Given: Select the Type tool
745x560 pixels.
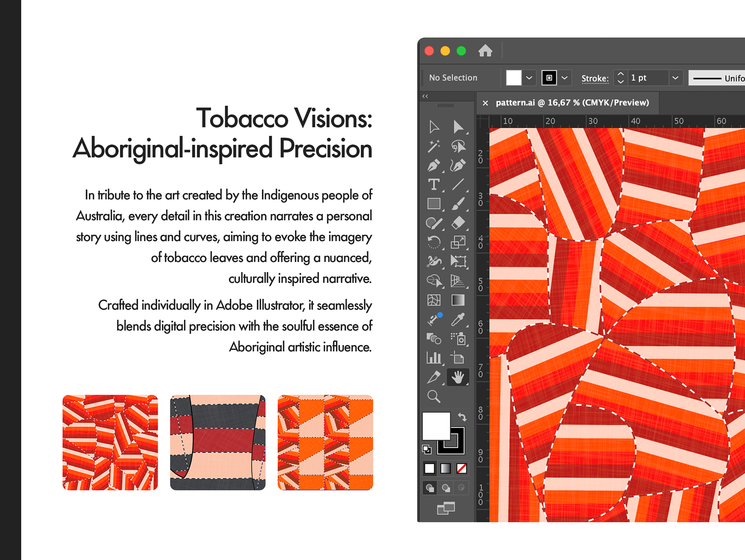Looking at the screenshot, I should click(433, 185).
